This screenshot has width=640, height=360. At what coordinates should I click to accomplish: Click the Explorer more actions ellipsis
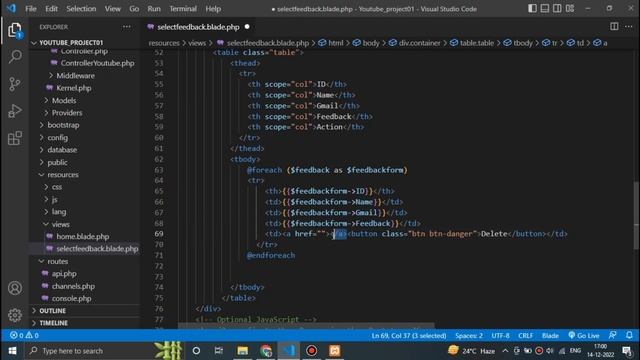127,27
